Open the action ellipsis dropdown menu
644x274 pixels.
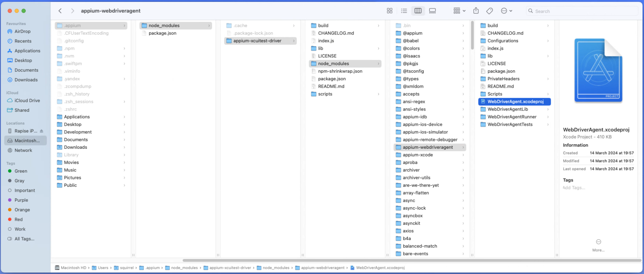(506, 11)
